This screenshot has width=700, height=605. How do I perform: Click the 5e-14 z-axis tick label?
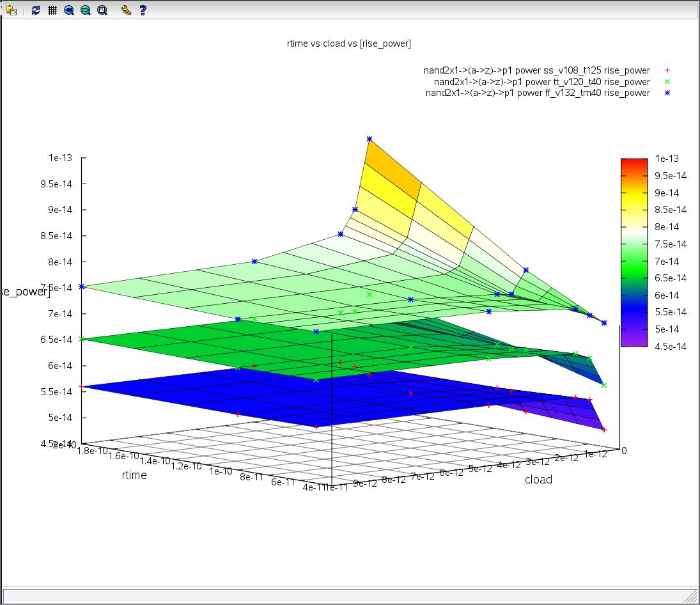click(60, 418)
